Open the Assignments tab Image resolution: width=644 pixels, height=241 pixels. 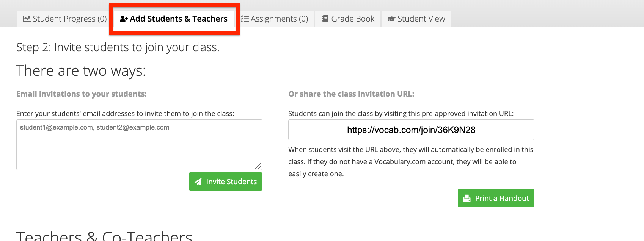pyautogui.click(x=275, y=18)
